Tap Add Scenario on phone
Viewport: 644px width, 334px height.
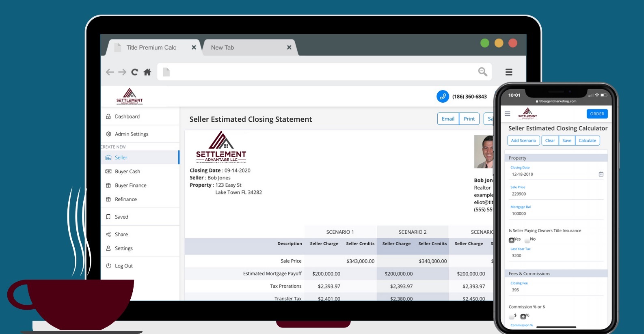pos(523,141)
